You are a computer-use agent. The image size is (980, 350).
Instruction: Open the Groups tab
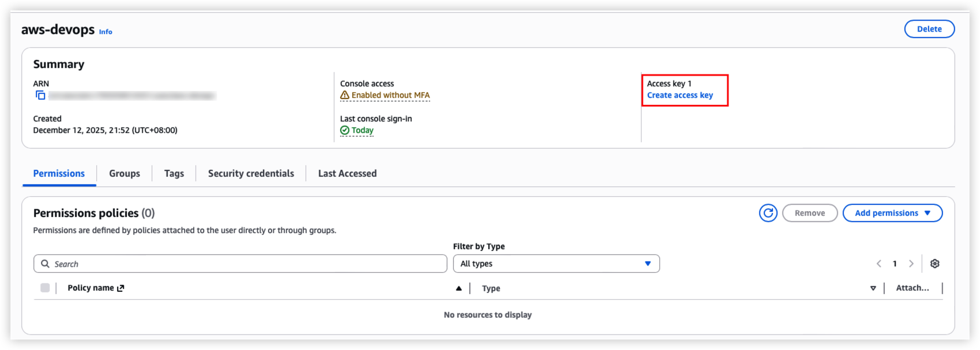point(125,173)
